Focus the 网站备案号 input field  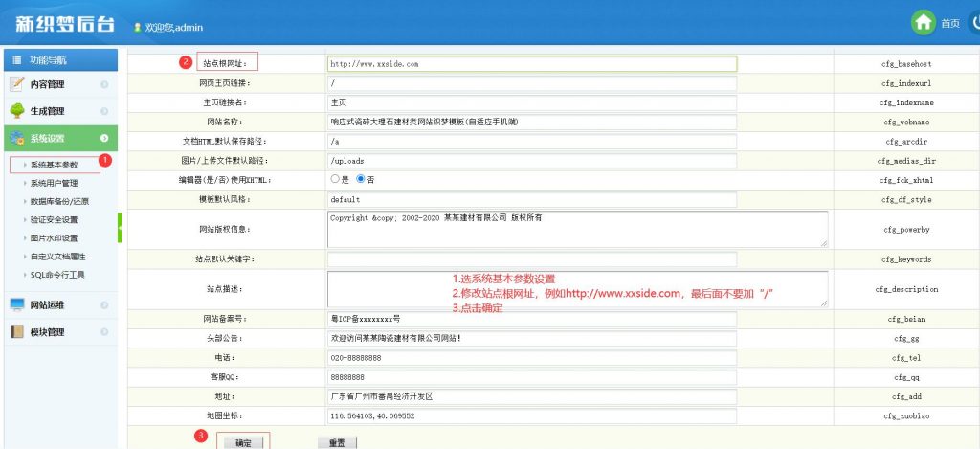pos(532,319)
